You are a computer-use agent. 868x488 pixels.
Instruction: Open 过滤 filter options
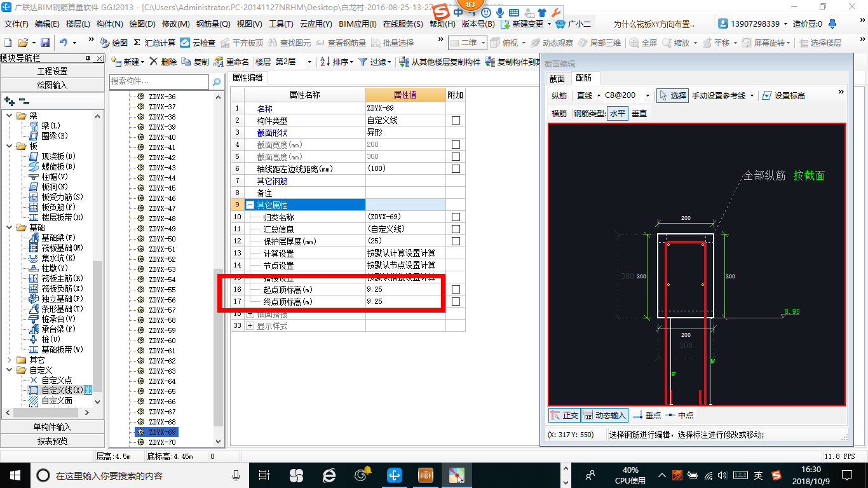[375, 62]
